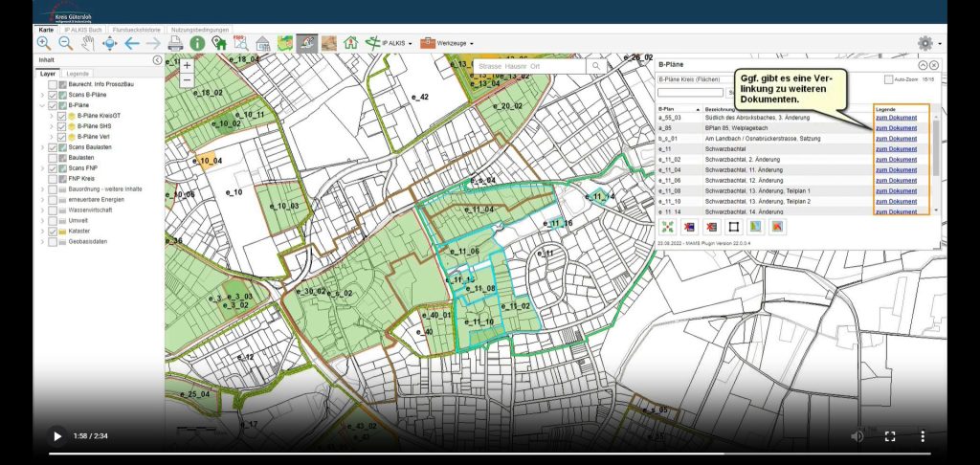Uncheck the Scans B-Pläne layer
This screenshot has width=980, height=465.
tap(54, 95)
